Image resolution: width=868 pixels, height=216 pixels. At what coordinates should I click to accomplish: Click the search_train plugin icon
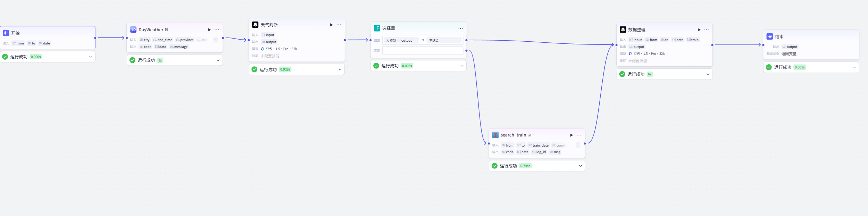(495, 135)
